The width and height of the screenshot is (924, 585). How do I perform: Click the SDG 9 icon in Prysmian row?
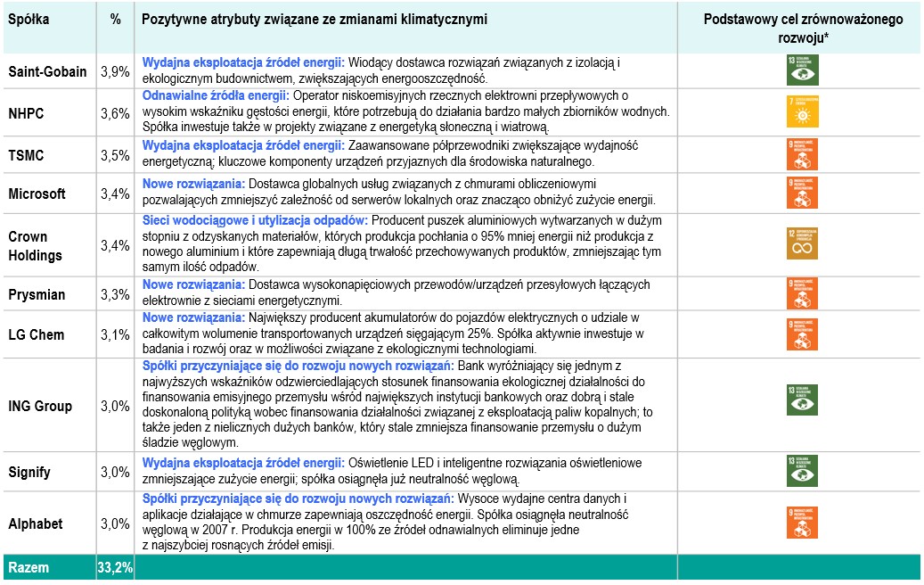[x=802, y=293]
